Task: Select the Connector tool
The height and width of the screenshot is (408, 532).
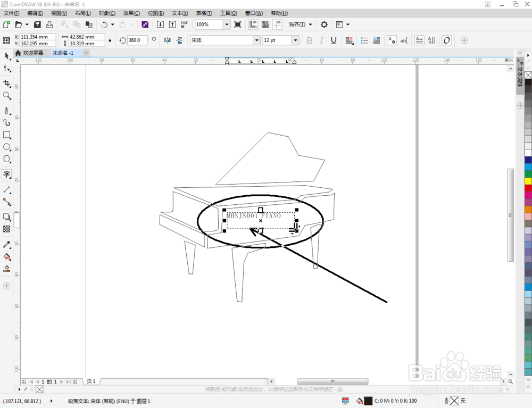Action: click(6, 202)
